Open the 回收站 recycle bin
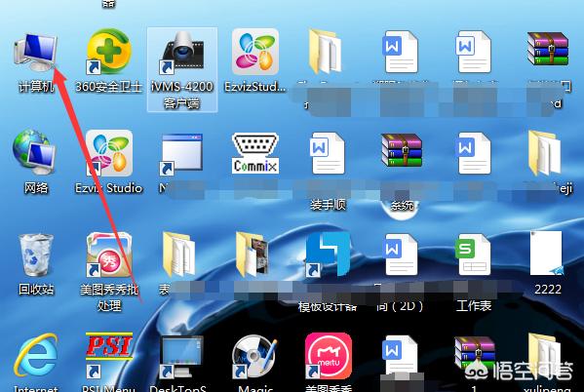Viewport: 584px width, 392px height. click(x=36, y=255)
